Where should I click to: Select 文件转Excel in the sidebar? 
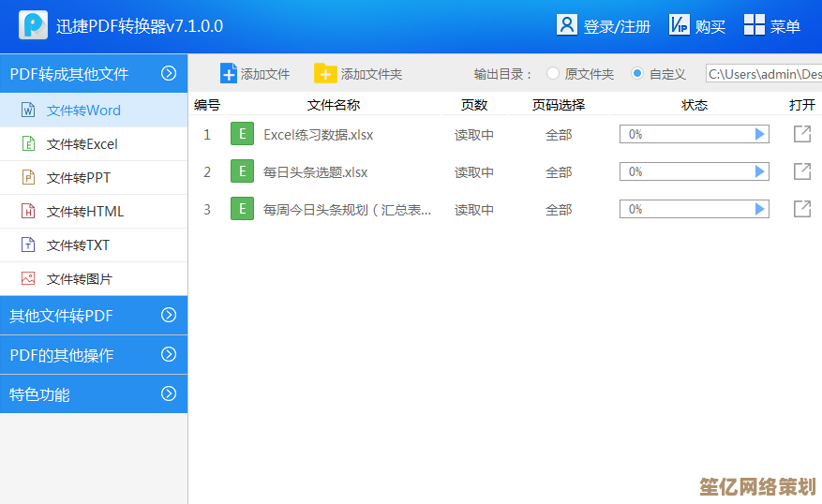pos(94,143)
